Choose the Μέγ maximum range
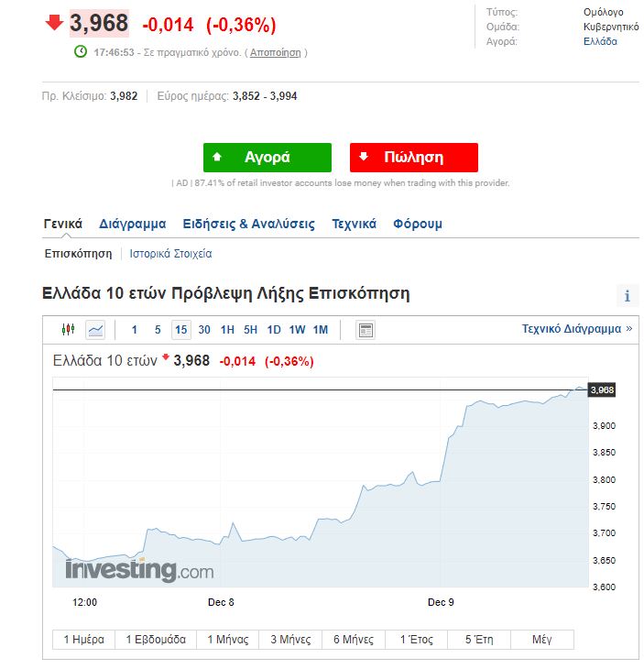The image size is (644, 669). (541, 640)
